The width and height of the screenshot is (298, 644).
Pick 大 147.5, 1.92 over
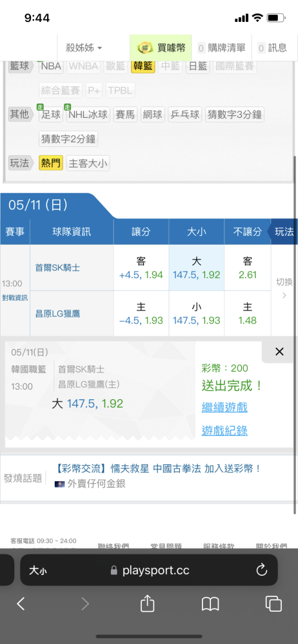click(x=196, y=268)
